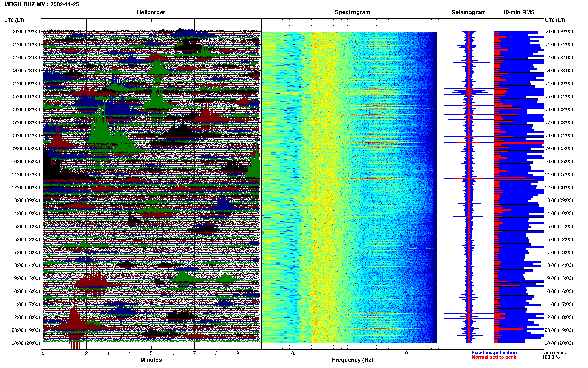Viewport: 588px width, 368px height.
Task: Click the right '23:00 (19:00)' time label
Action: coord(559,330)
